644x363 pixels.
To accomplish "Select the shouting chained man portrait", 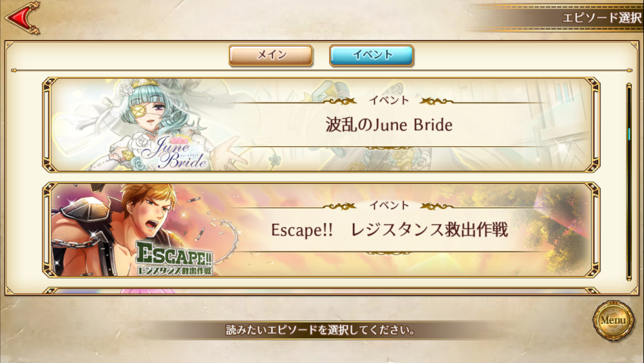I will [x=123, y=230].
